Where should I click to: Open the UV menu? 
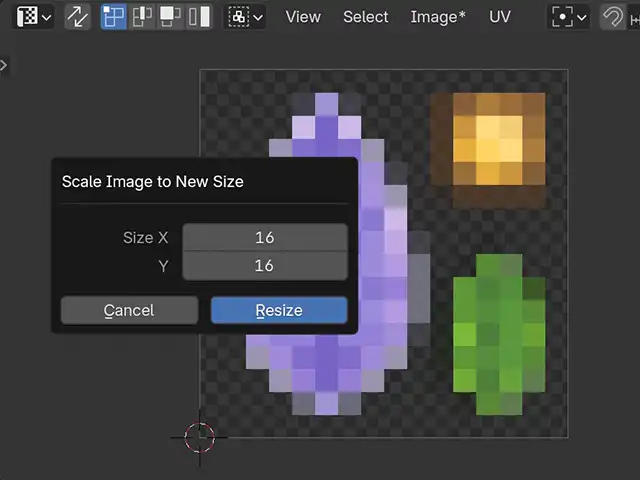(x=500, y=17)
